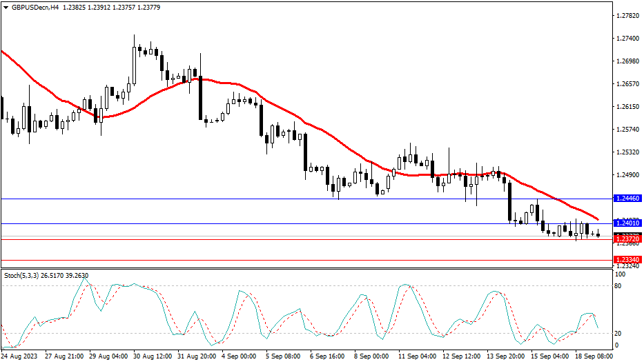Click the 24 Aug 2023 date label
The image size is (644, 364).
coord(20,356)
